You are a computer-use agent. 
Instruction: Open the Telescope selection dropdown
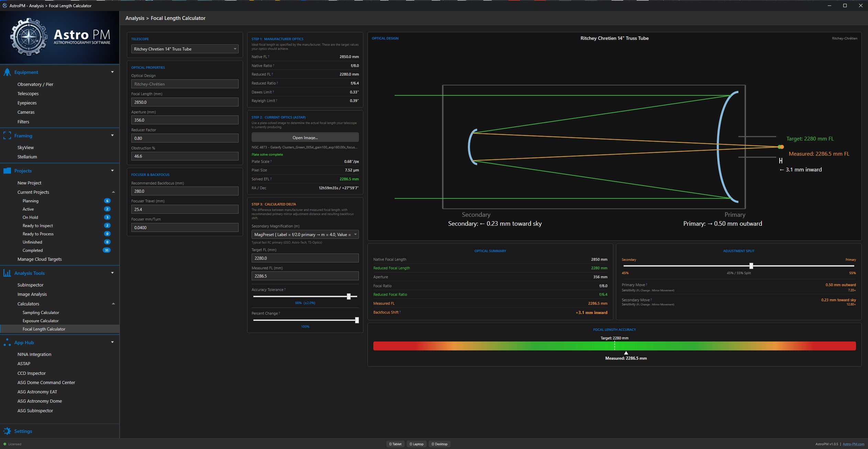tap(185, 49)
